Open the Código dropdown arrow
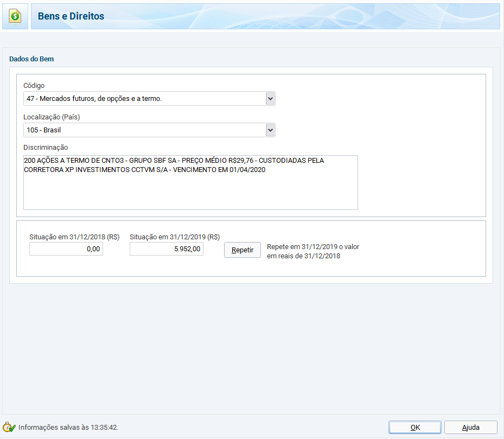The image size is (504, 439). tap(270, 99)
